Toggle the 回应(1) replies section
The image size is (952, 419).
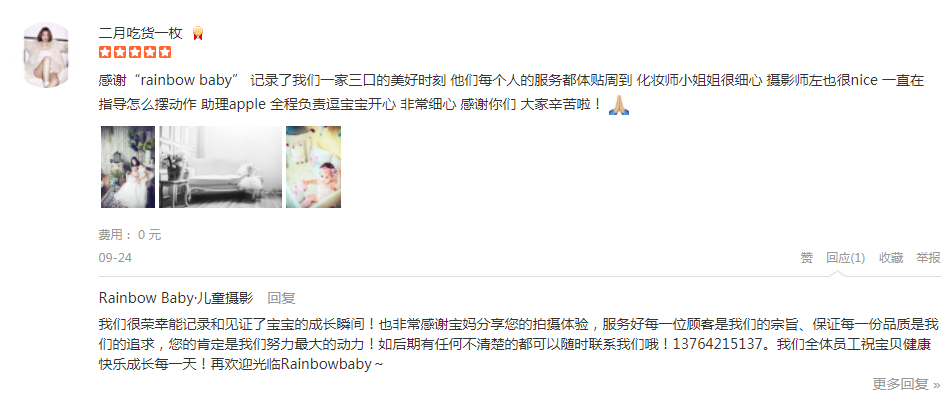click(x=845, y=258)
